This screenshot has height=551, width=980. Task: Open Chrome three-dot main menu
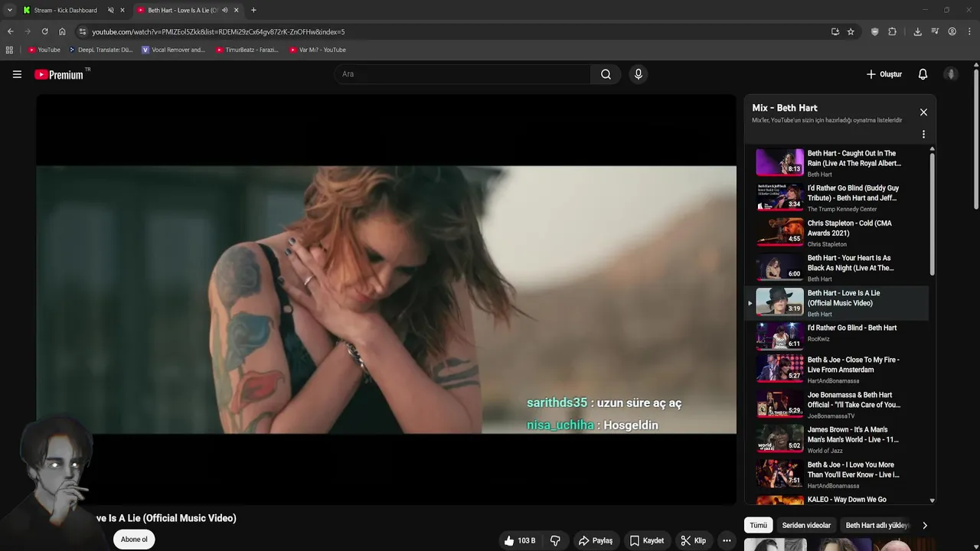pyautogui.click(x=970, y=31)
